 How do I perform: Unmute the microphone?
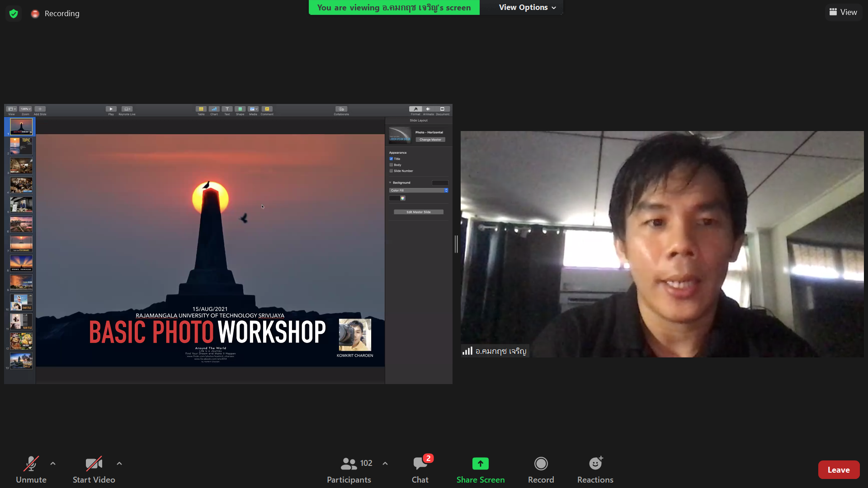click(x=31, y=469)
